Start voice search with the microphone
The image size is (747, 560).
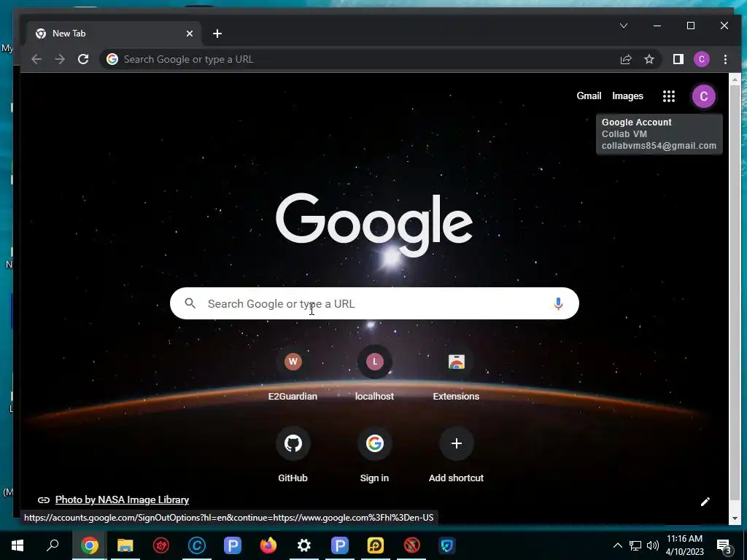tap(558, 303)
